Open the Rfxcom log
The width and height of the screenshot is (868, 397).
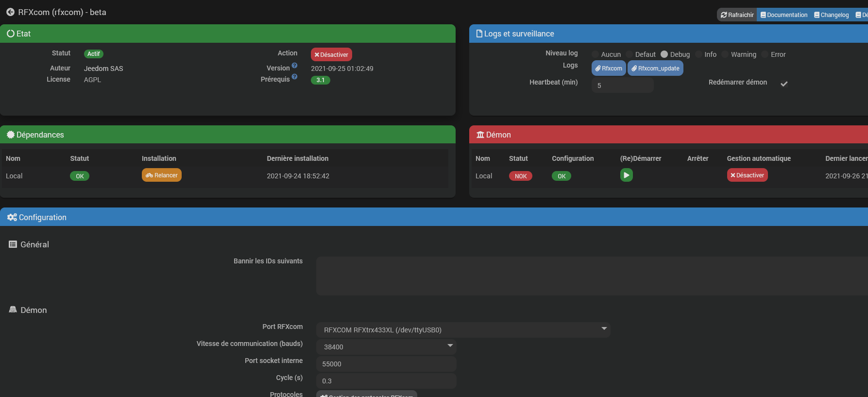(x=609, y=68)
